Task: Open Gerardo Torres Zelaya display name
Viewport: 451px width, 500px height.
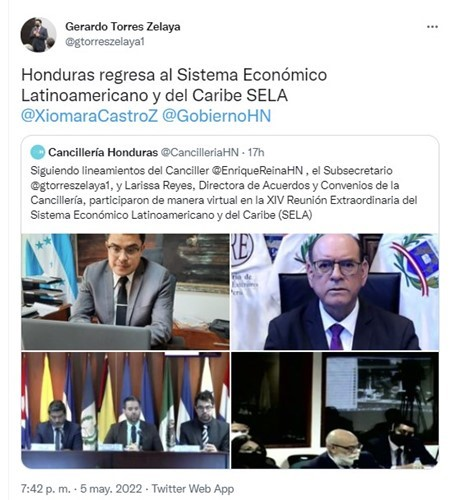Action: [123, 27]
